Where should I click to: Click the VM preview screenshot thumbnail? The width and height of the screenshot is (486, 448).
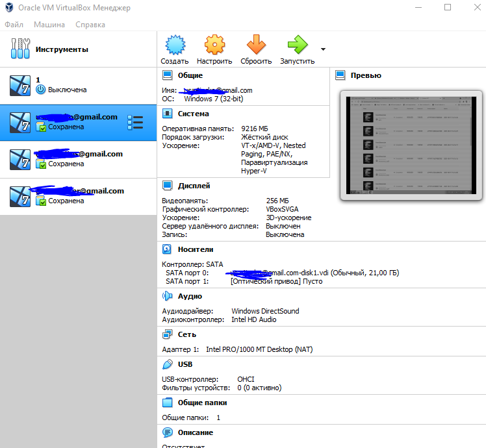tap(411, 145)
